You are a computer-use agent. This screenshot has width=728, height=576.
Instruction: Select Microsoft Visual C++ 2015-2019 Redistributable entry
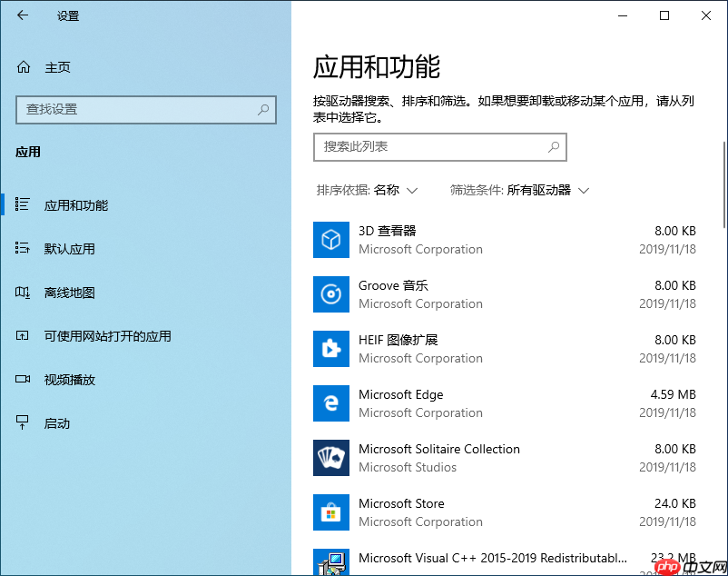tap(493, 558)
